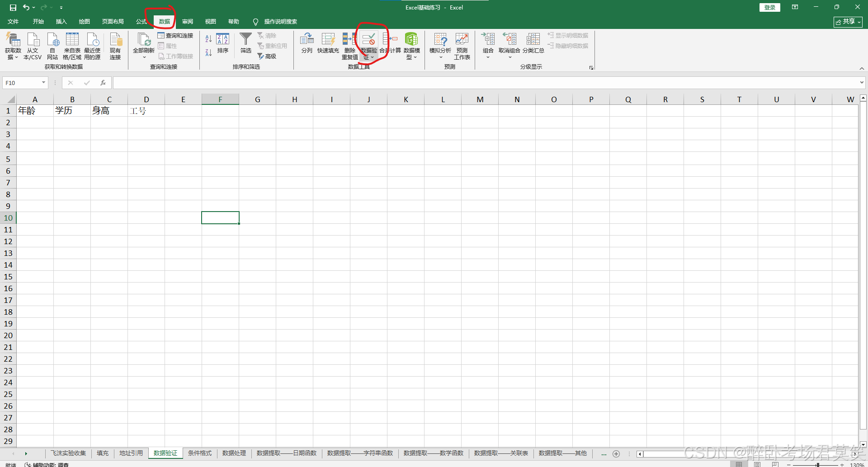Click From Web (自网站) icon
868x467 pixels.
click(x=52, y=46)
